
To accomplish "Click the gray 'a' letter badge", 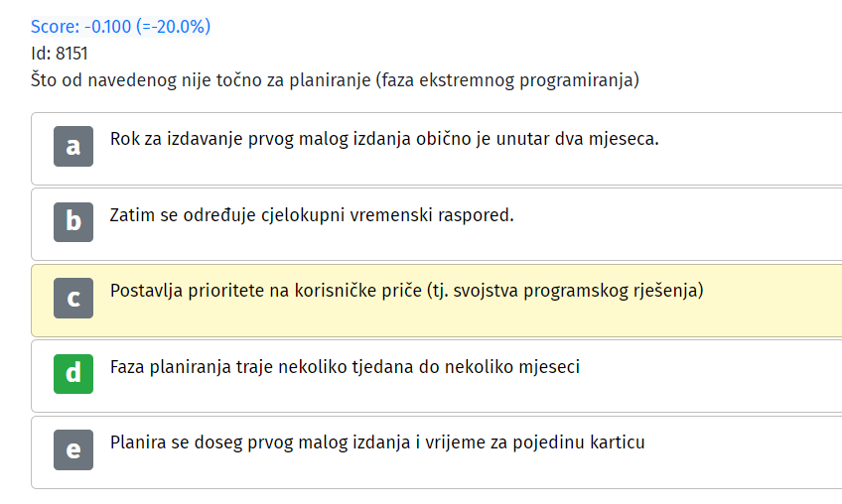I will pyautogui.click(x=73, y=146).
